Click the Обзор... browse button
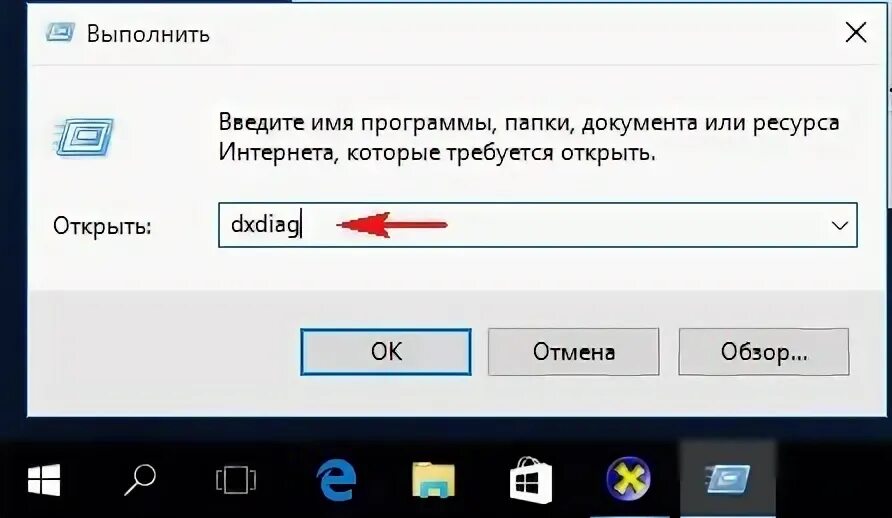 pyautogui.click(x=763, y=351)
